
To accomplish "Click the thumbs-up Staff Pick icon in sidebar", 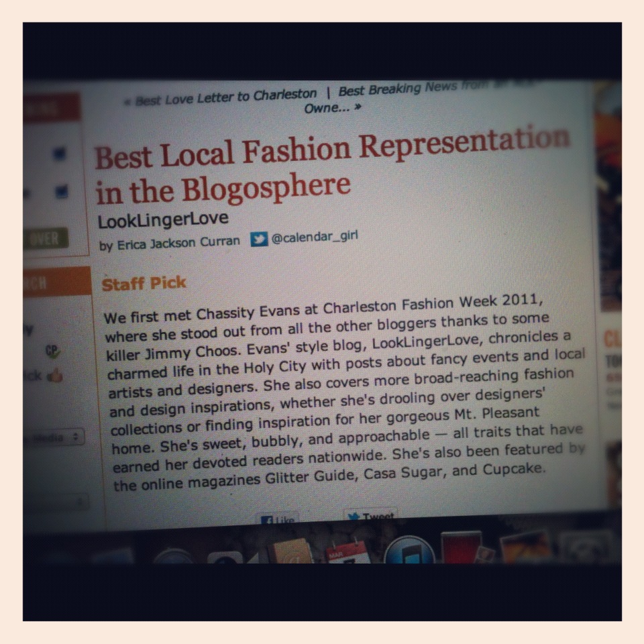I will tap(54, 375).
